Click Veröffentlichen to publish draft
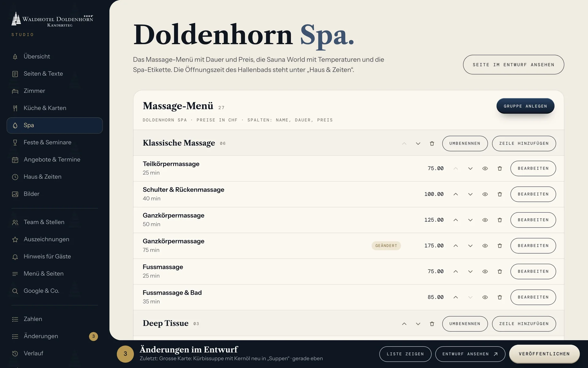This screenshot has width=588, height=368. (544, 354)
